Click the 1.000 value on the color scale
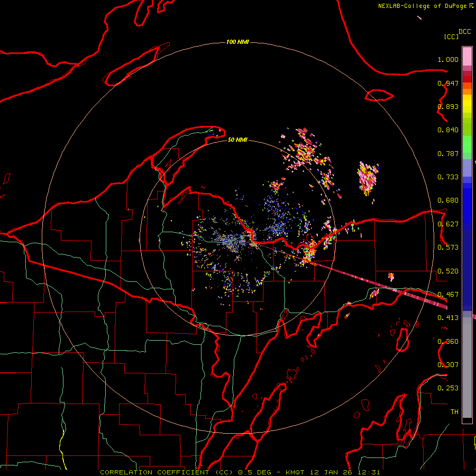Viewport: 476px width, 476px height. [x=448, y=59]
